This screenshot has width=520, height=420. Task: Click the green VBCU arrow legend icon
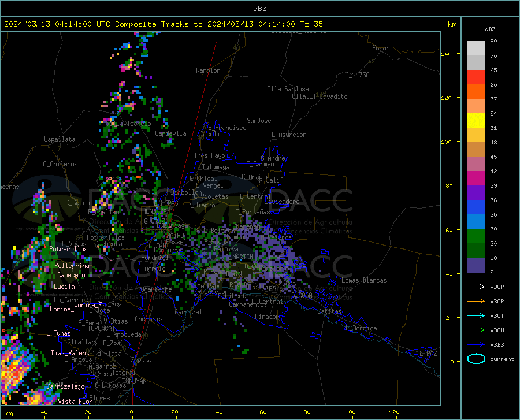(476, 330)
